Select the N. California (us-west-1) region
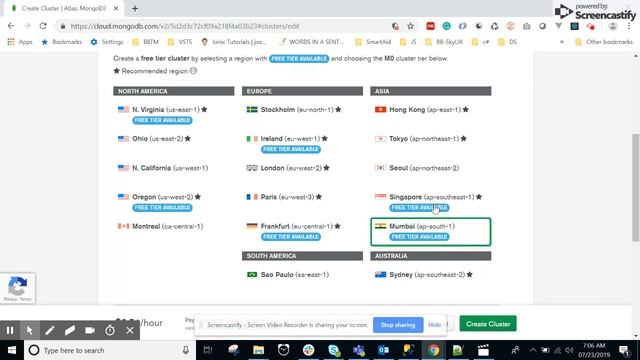The image size is (640, 360). click(173, 168)
